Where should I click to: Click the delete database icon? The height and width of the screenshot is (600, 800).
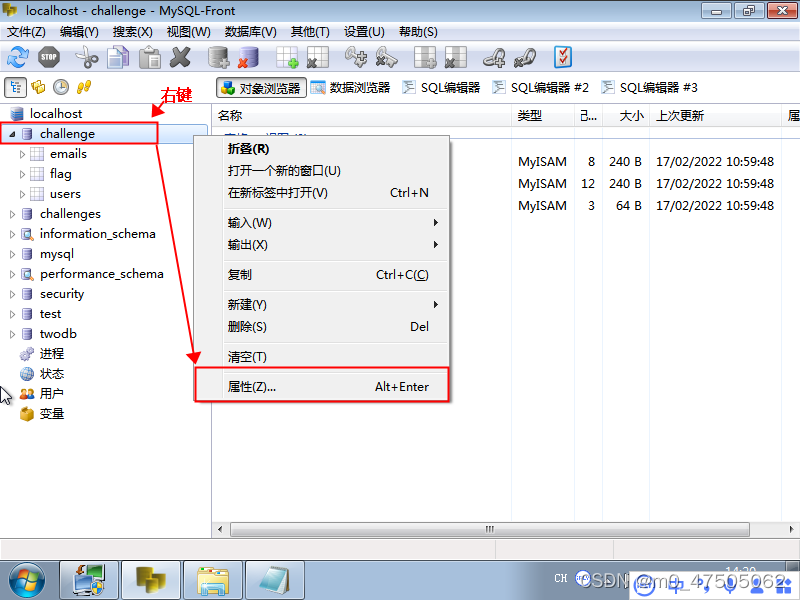(249, 57)
